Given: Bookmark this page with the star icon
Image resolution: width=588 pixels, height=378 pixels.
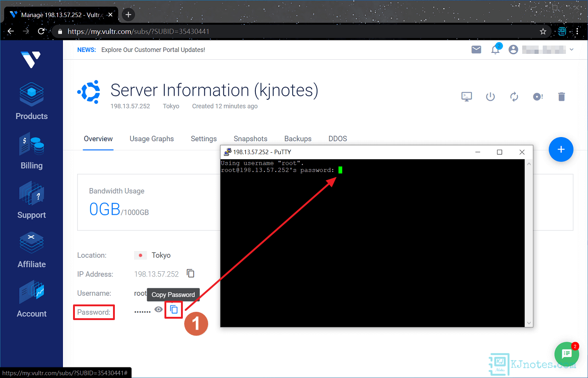Looking at the screenshot, I should pyautogui.click(x=543, y=32).
